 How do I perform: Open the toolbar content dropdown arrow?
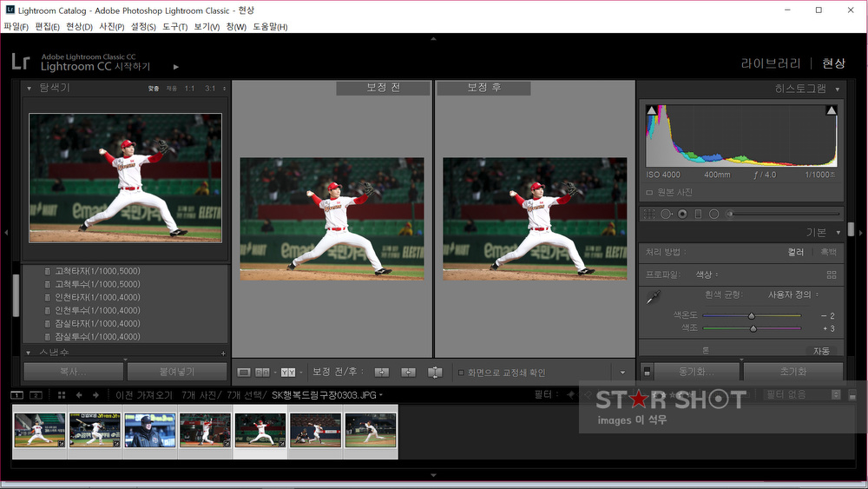tap(622, 373)
